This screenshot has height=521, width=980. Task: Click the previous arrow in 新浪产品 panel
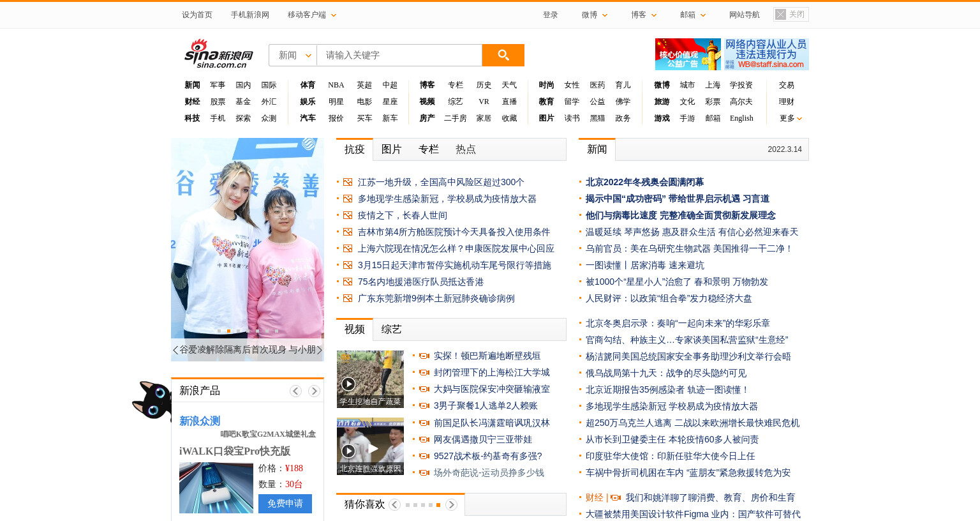[x=295, y=391]
